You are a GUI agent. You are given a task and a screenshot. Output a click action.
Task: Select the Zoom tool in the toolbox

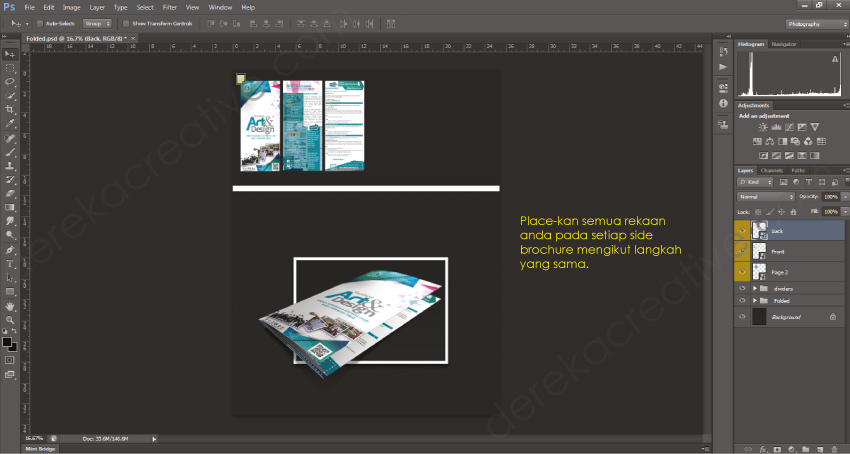tap(10, 320)
